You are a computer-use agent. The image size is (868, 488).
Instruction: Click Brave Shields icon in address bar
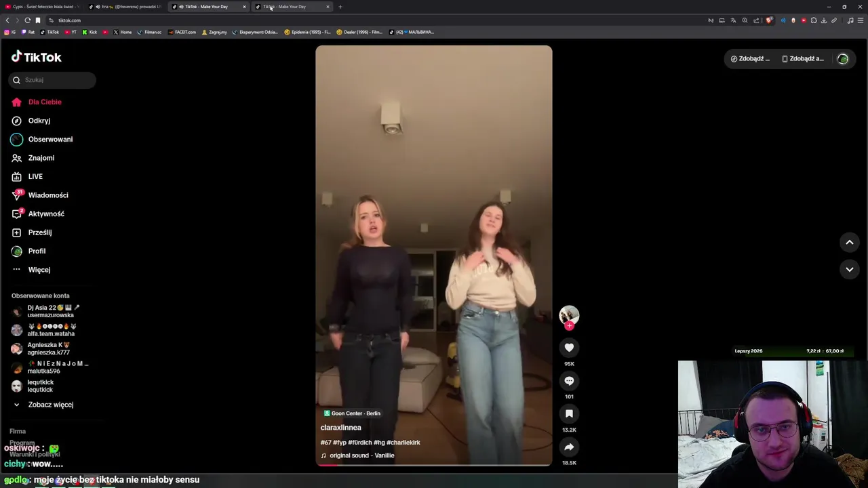coord(769,20)
